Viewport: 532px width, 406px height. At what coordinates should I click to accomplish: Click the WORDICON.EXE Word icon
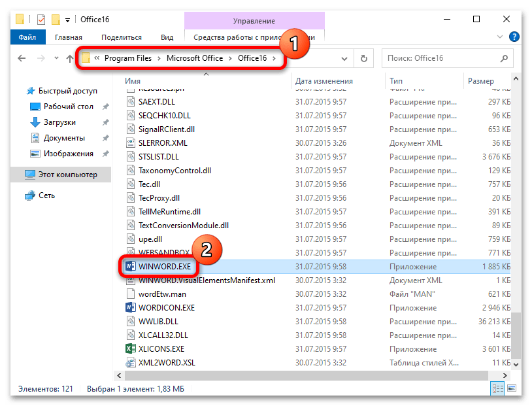click(130, 307)
